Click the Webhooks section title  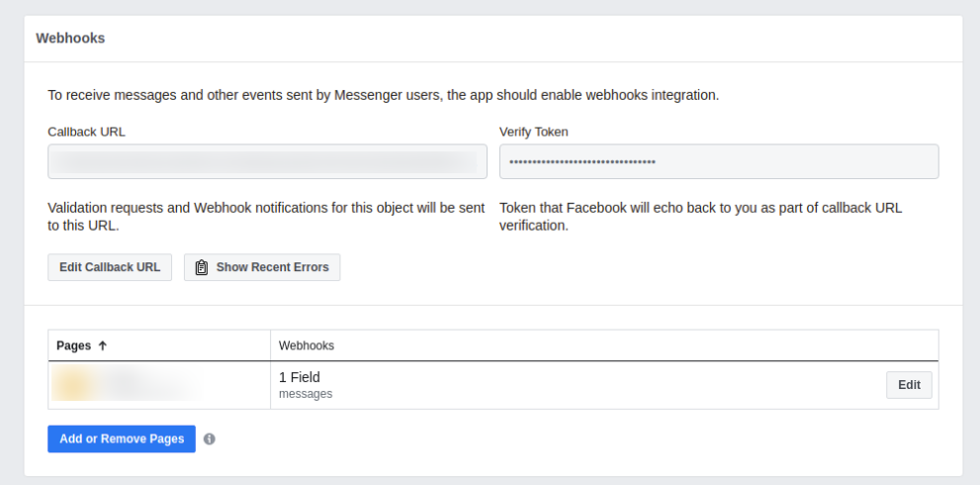(70, 39)
